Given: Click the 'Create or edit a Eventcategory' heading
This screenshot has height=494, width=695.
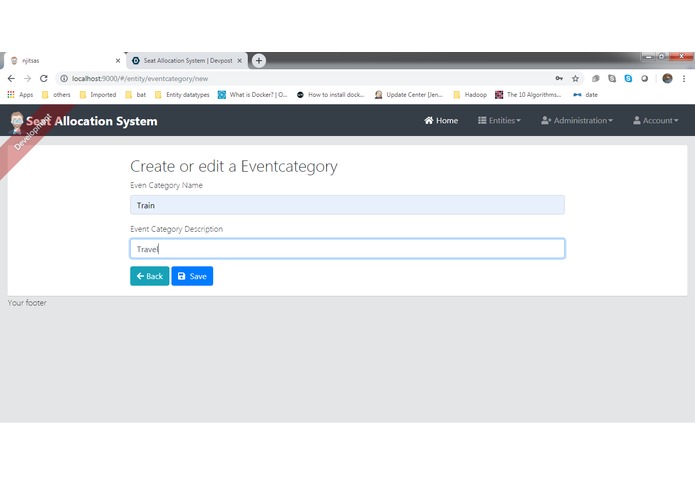Looking at the screenshot, I should (x=234, y=167).
